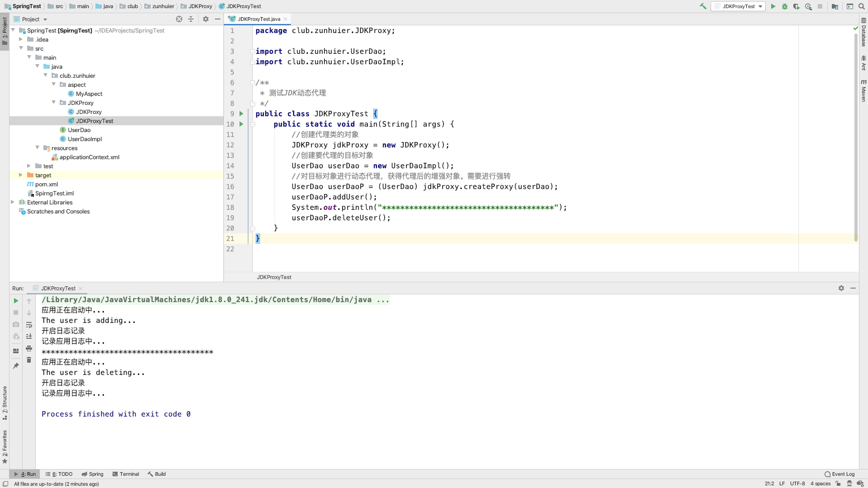Open Project Structure icon
The width and height of the screenshot is (868, 488).
pyautogui.click(x=835, y=6)
